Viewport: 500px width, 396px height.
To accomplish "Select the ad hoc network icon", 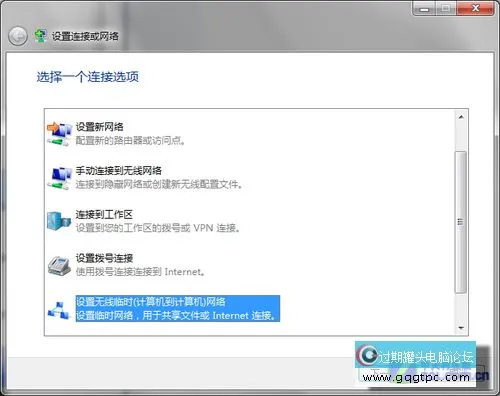I will pyautogui.click(x=59, y=310).
